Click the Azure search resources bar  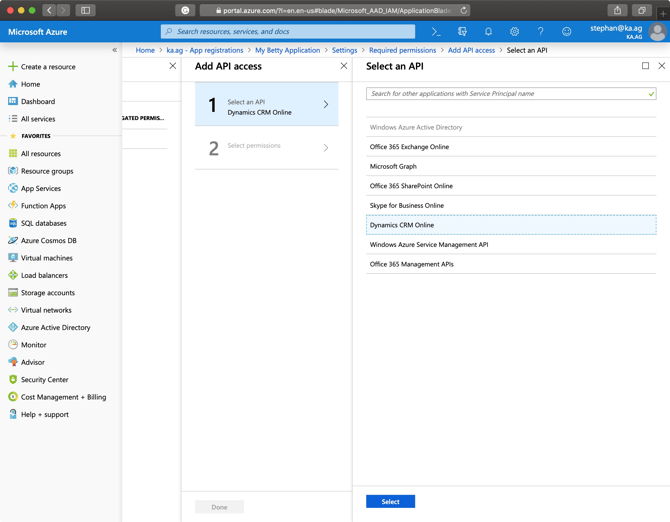[288, 32]
